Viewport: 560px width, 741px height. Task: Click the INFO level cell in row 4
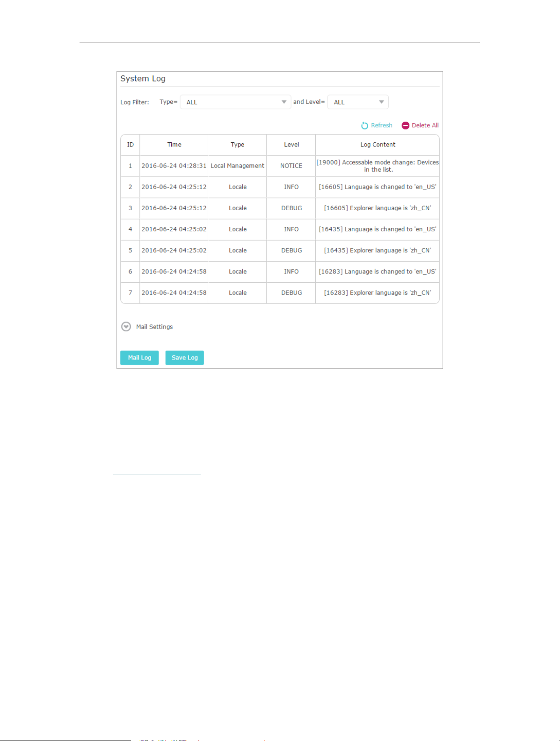(291, 229)
